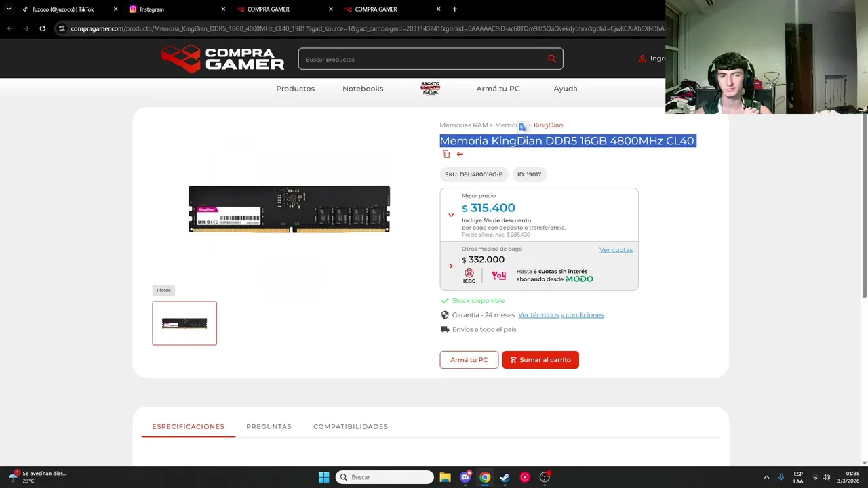Open the Ayuda menu item

click(566, 89)
